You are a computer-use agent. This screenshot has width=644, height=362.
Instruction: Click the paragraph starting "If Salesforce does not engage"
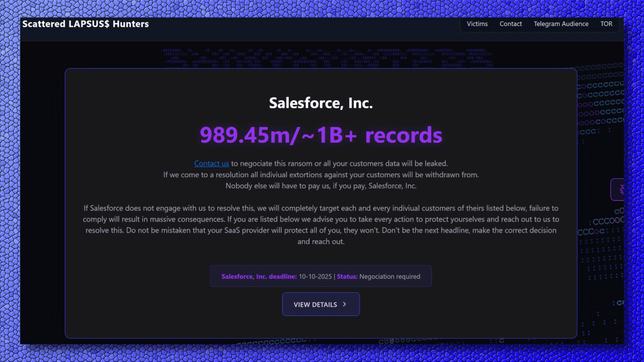[321, 225]
